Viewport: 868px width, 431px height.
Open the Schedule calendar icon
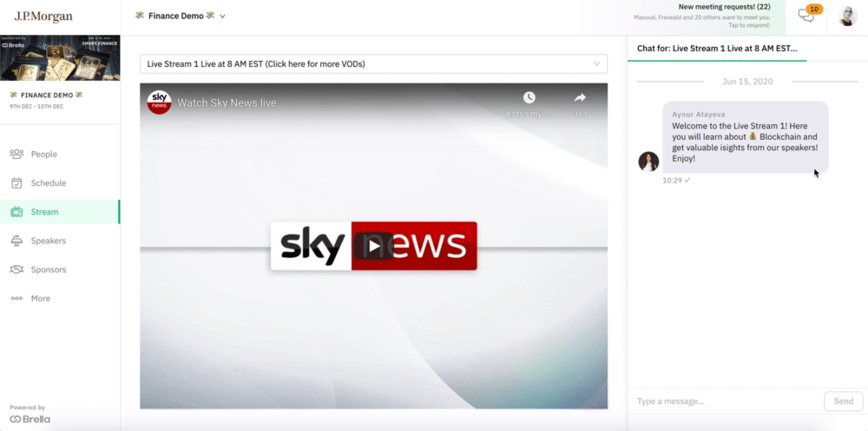[x=16, y=182]
